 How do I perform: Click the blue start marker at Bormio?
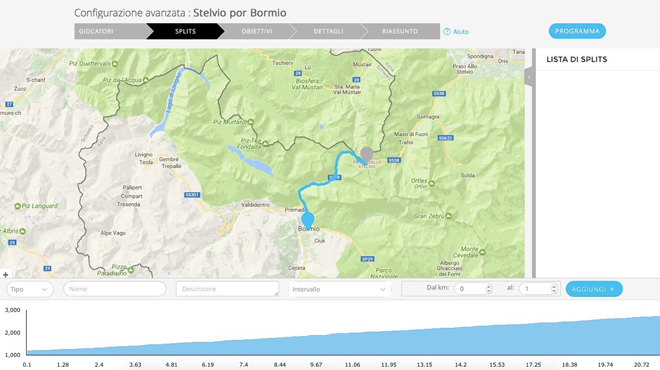(x=308, y=221)
